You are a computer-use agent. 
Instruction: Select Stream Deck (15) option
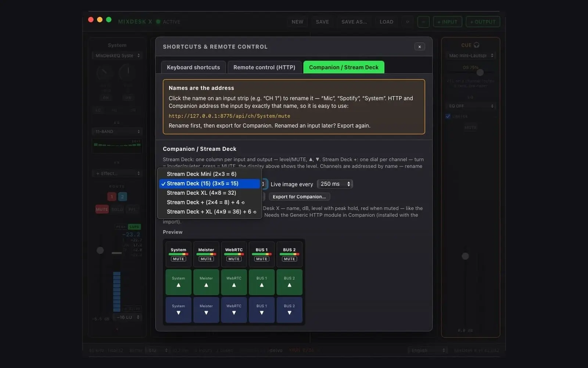(209, 184)
